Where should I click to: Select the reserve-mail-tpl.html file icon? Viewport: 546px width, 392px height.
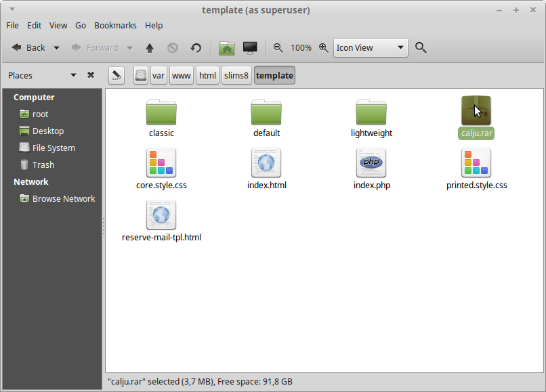click(x=161, y=215)
